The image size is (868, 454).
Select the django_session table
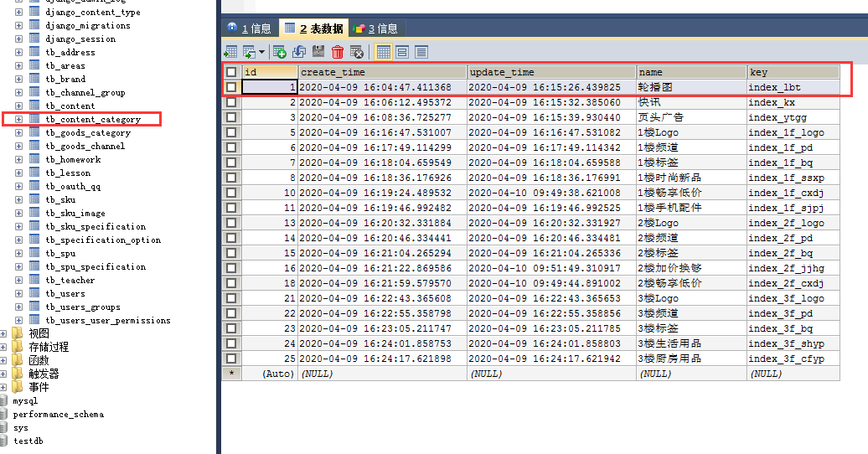click(80, 39)
